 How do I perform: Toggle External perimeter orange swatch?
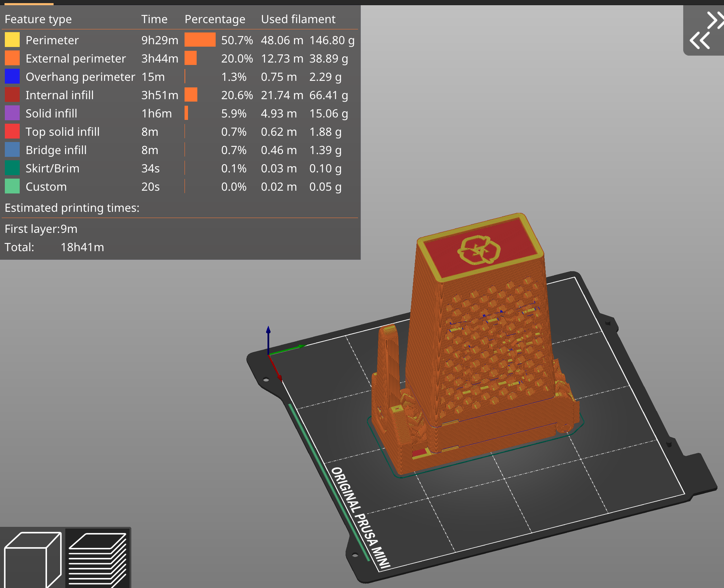click(x=12, y=58)
